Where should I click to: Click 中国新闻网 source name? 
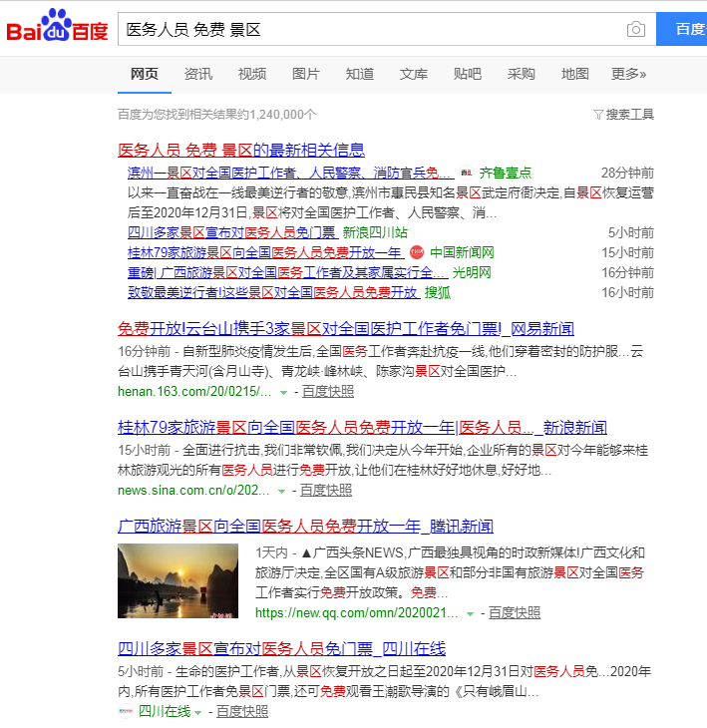462,252
